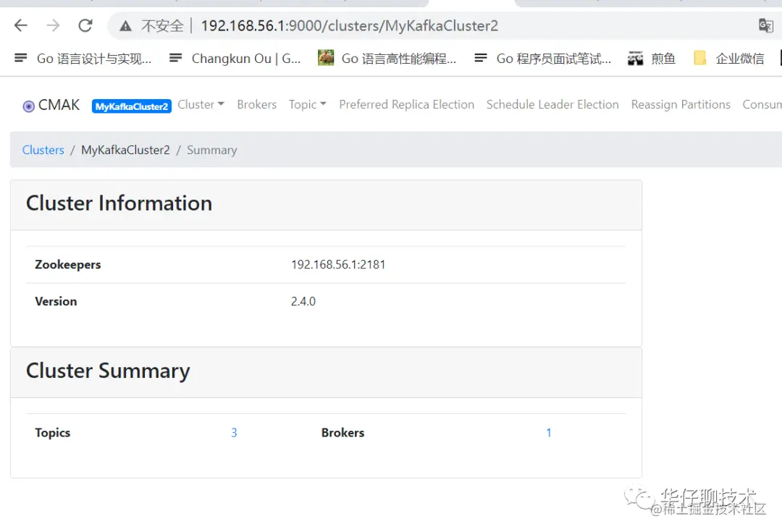This screenshot has height=532, width=782.
Task: Go back to the previous browser page
Action: (x=21, y=25)
